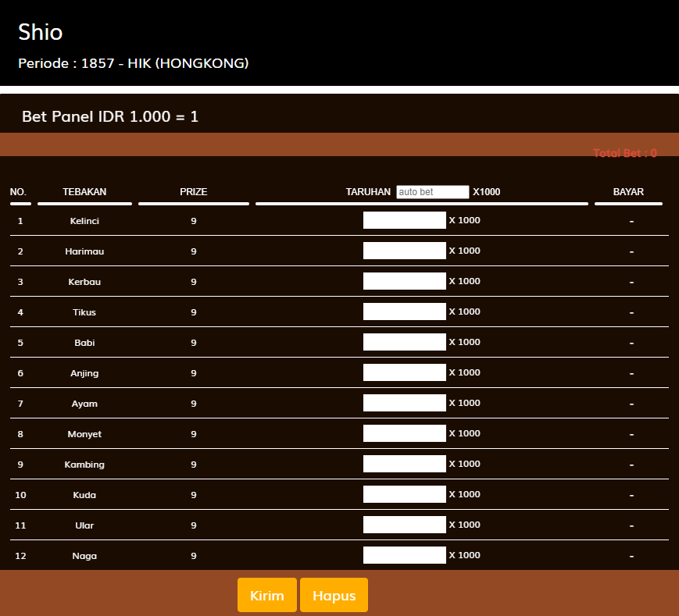Click the Shio page title
Image resolution: width=679 pixels, height=616 pixels.
(x=41, y=32)
